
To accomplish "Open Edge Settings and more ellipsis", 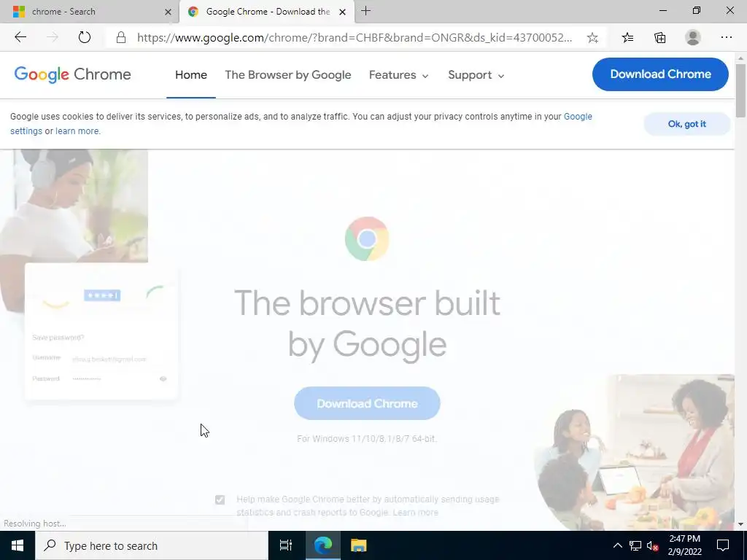I will coord(726,38).
